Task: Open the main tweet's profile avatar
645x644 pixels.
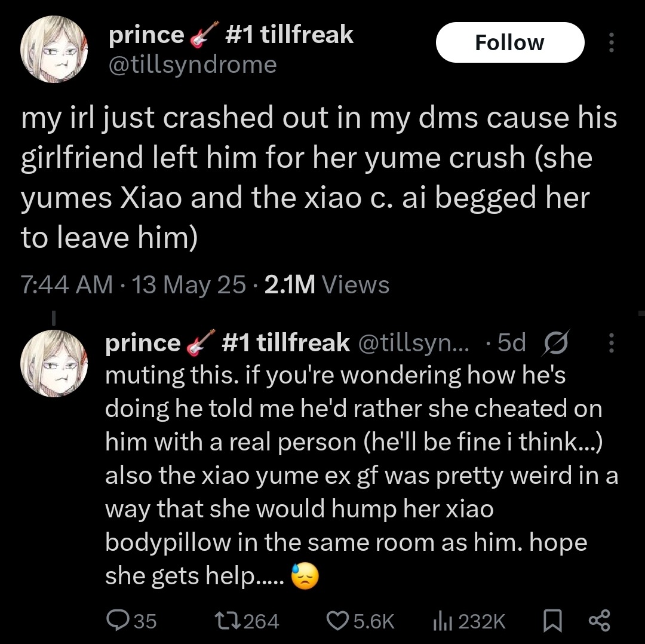Action: pos(54,50)
